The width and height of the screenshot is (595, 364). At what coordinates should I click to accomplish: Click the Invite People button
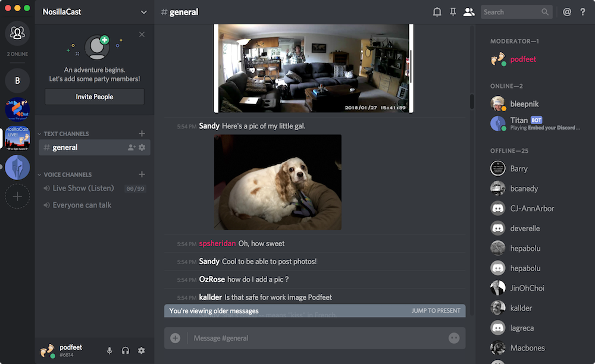pos(95,96)
